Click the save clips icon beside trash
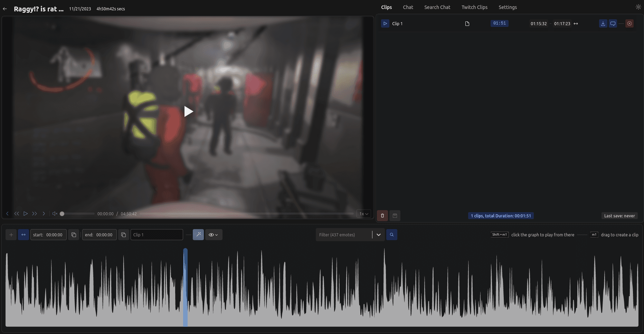This screenshot has height=334, width=644. 395,216
